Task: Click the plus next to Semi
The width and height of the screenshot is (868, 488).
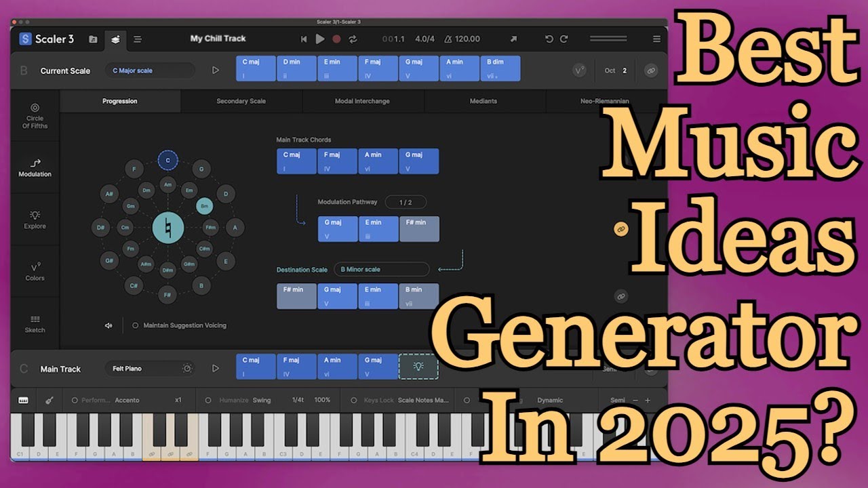Action: 648,401
